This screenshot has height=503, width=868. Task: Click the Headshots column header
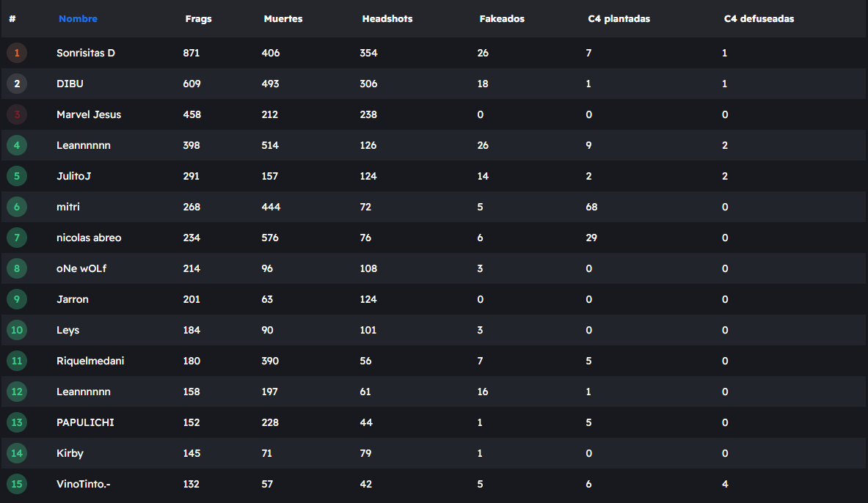(x=387, y=19)
